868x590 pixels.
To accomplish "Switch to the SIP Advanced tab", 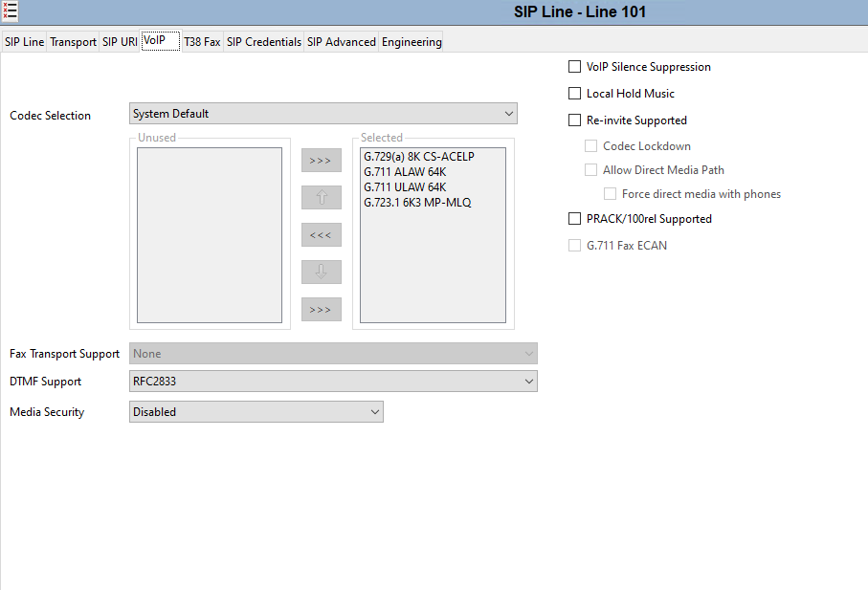I will coord(342,42).
